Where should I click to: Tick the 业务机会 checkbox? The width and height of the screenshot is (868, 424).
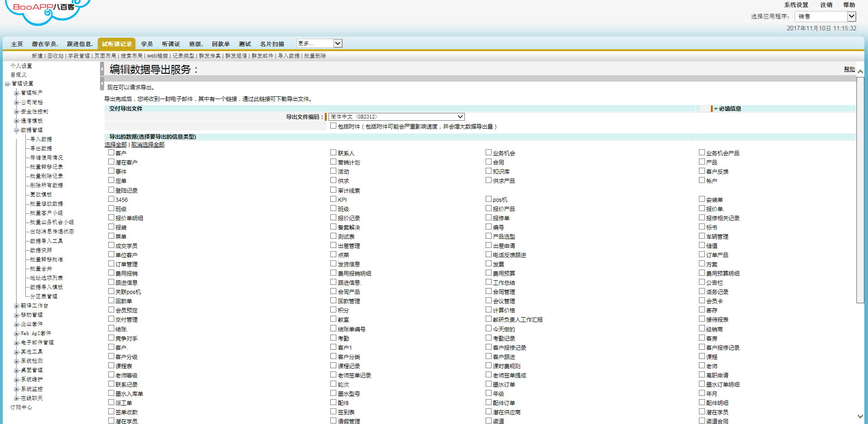coord(488,153)
